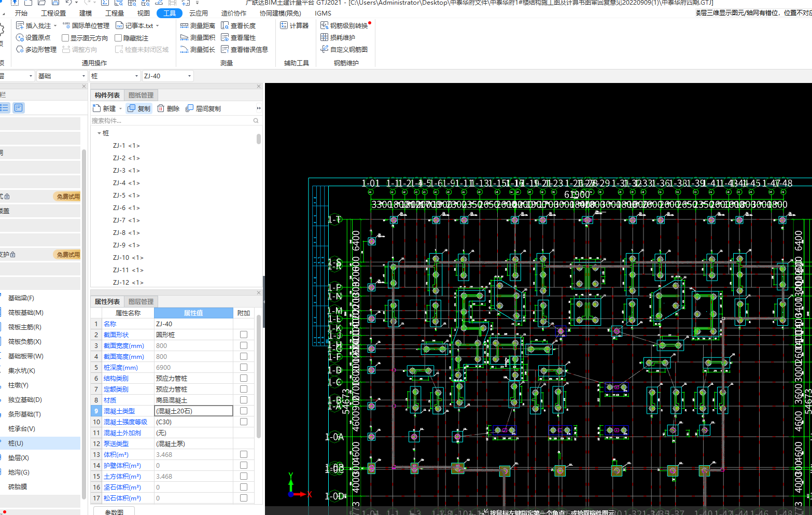Open the 工程量 ribbon tab
Image resolution: width=812 pixels, height=515 pixels.
coord(115,13)
